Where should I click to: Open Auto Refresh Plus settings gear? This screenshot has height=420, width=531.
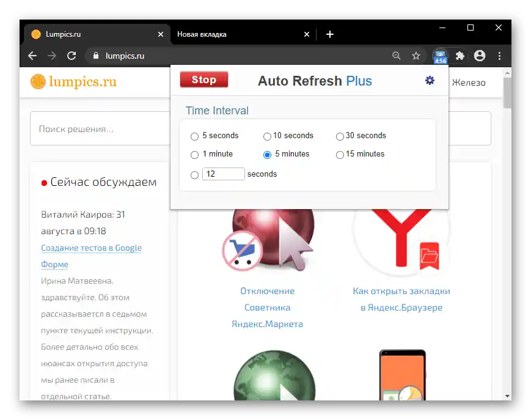tap(430, 81)
